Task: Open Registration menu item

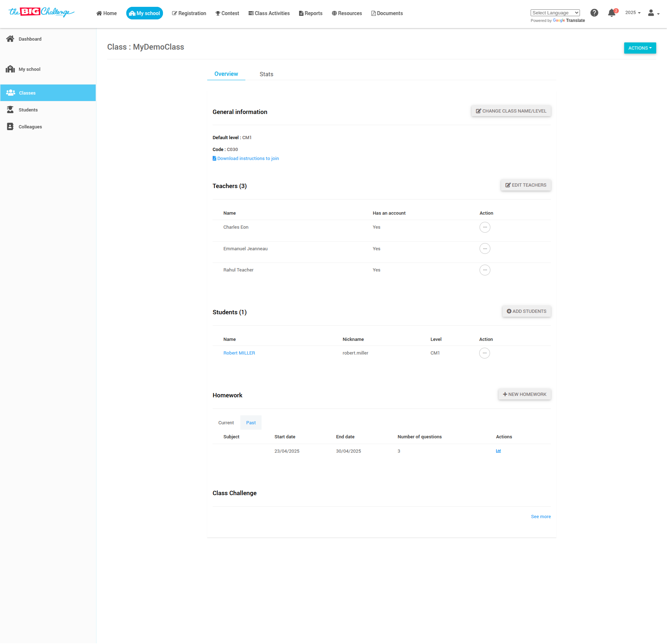Action: (189, 13)
